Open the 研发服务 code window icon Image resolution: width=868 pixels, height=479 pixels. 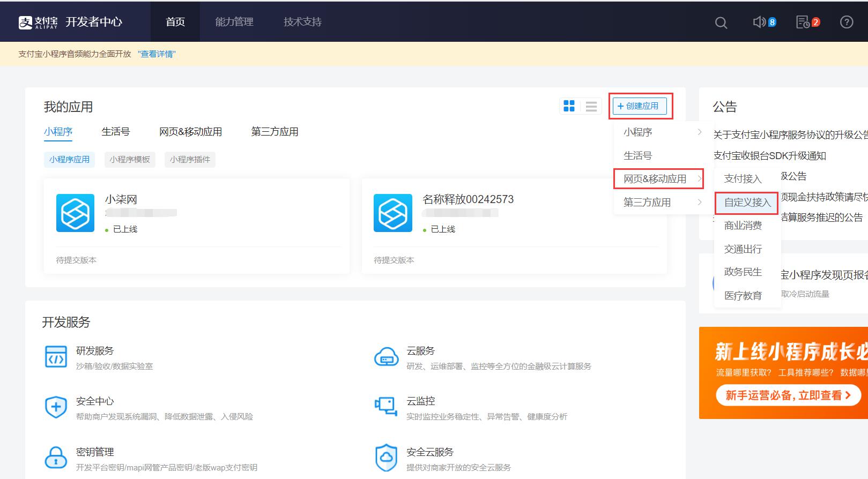tap(56, 357)
